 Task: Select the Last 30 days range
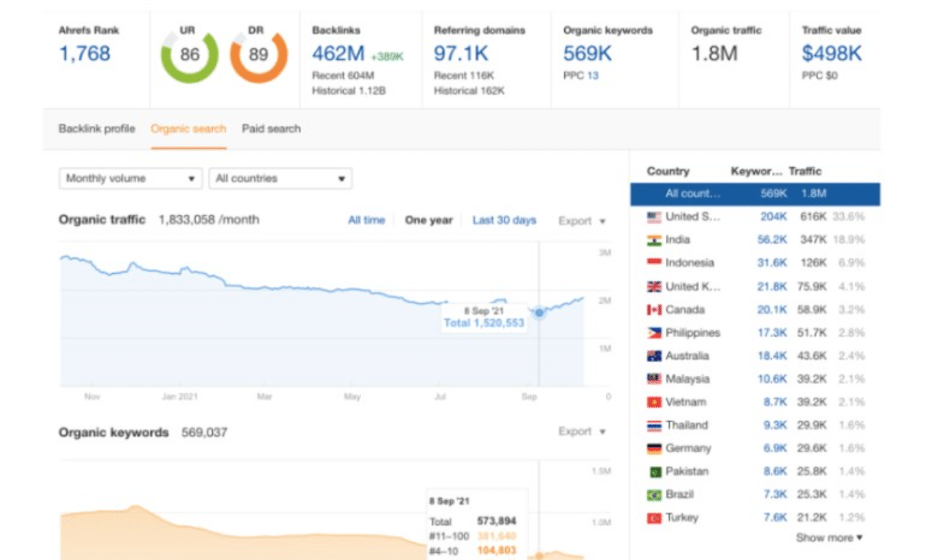point(504,221)
